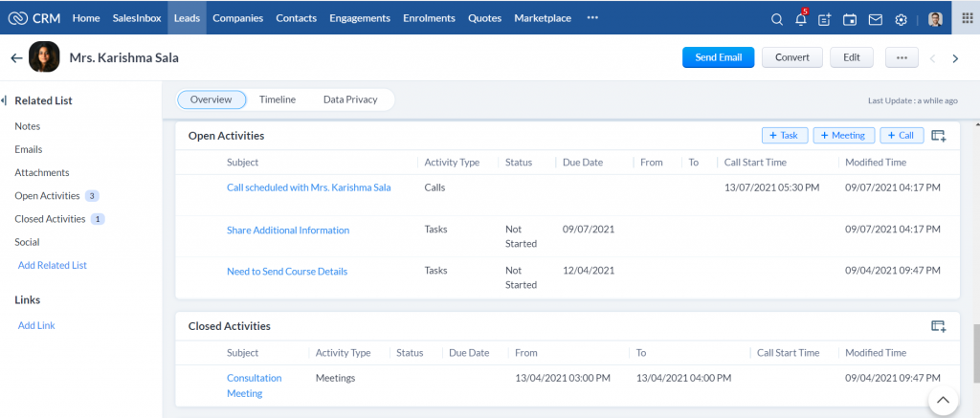Jump to Closed Activities in sidebar
Image resolution: width=980 pixels, height=418 pixels.
[x=50, y=219]
